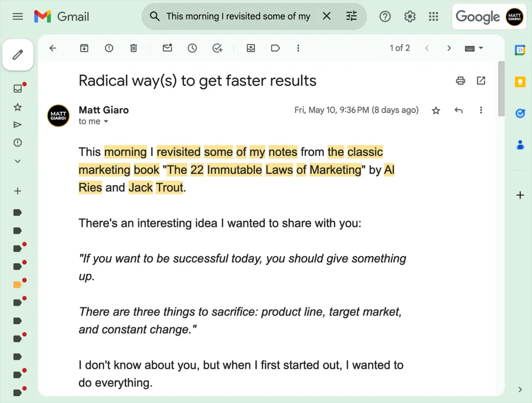Print the email with the printer icon
532x403 pixels.
coord(460,81)
